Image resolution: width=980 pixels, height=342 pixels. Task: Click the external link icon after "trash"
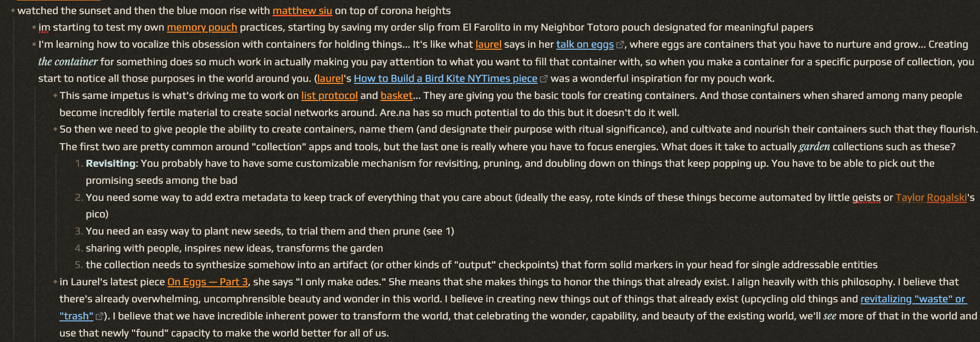(99, 316)
